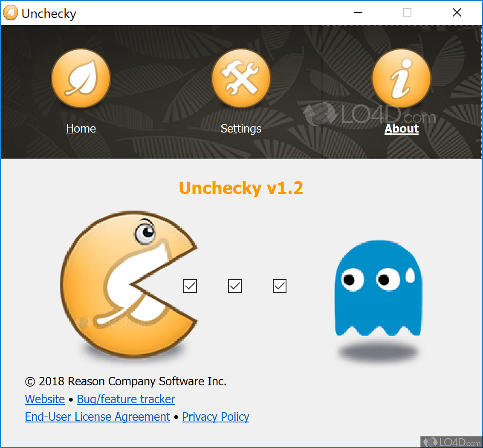Click the About tab label

402,129
